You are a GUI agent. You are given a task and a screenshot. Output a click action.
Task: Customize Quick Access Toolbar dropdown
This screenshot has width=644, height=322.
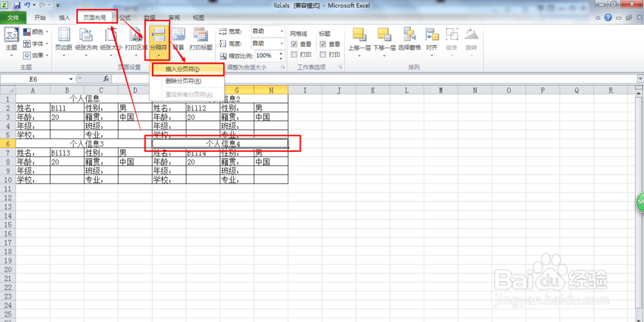(57, 5)
